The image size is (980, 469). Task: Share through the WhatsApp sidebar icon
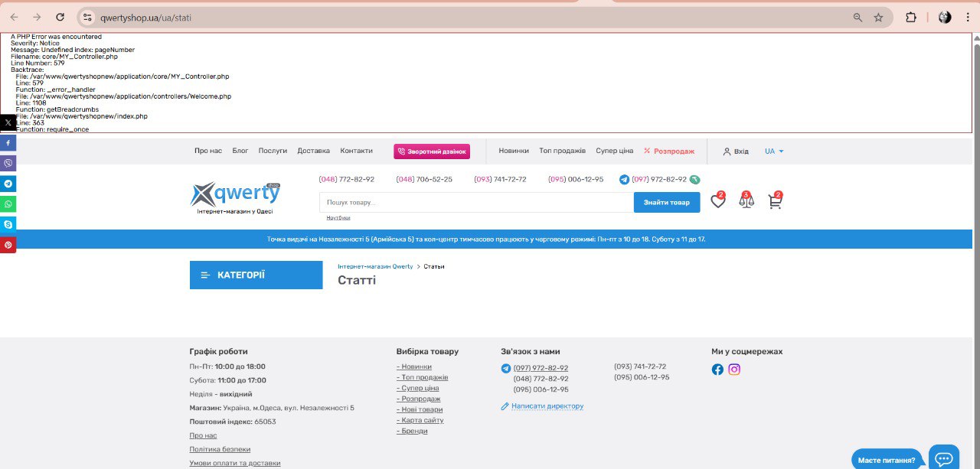8,204
